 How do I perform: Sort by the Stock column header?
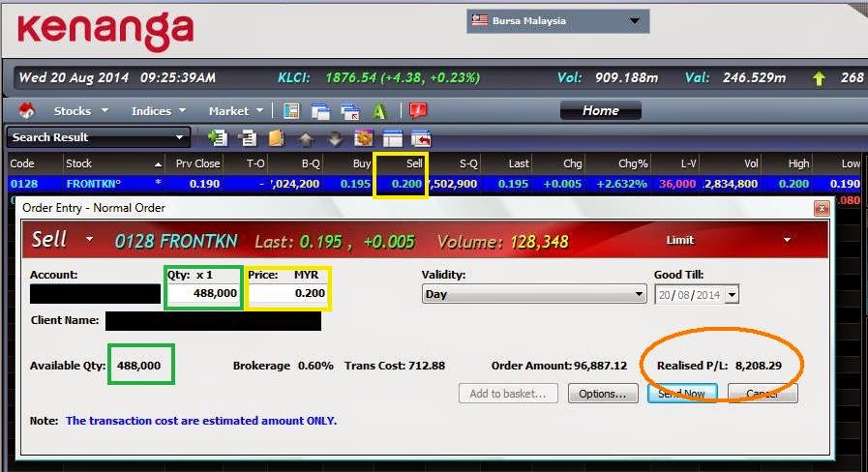click(78, 163)
